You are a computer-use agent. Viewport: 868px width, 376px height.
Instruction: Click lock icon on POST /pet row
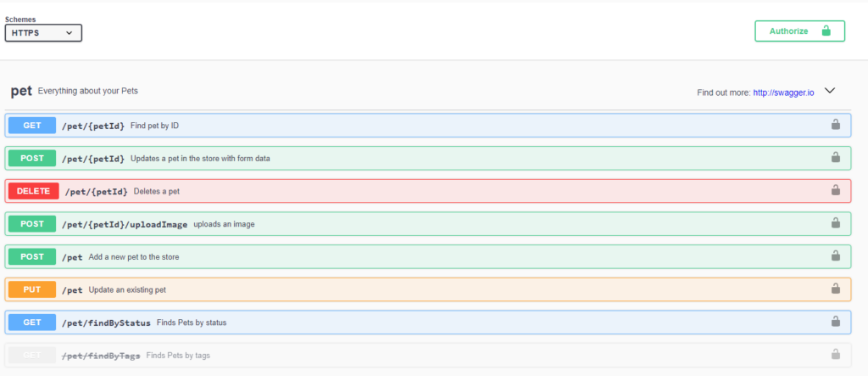pos(835,255)
